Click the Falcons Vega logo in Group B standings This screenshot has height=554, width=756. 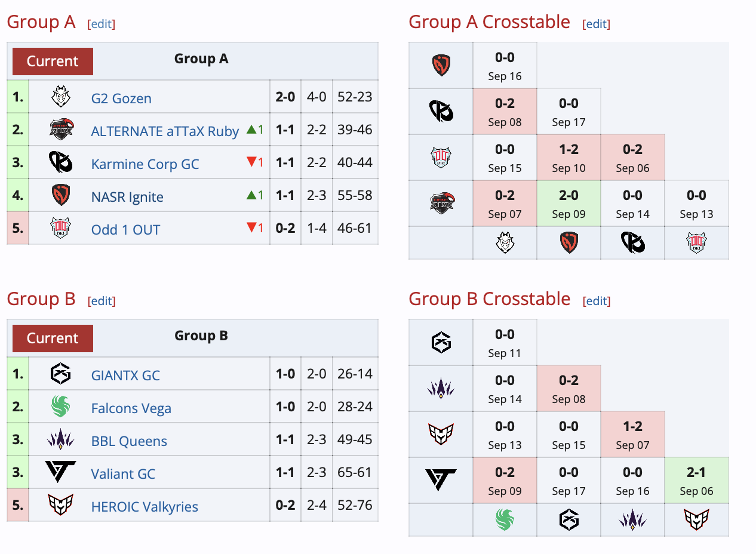[x=60, y=407]
